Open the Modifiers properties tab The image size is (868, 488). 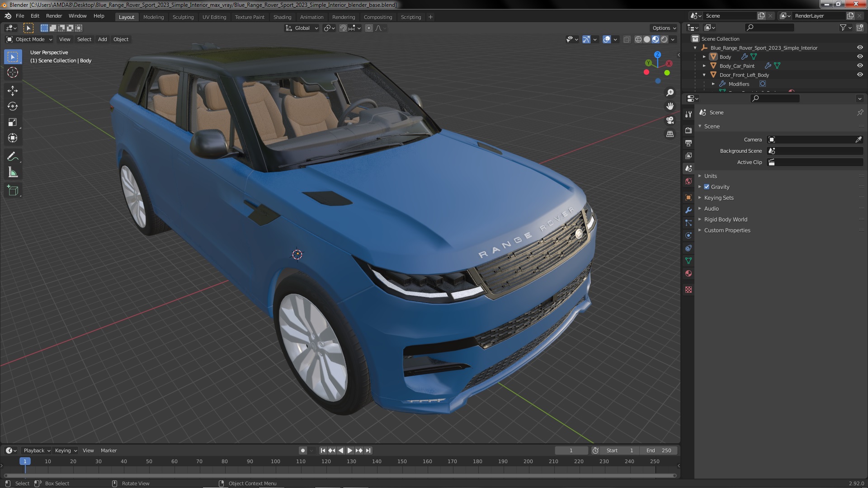(x=689, y=210)
